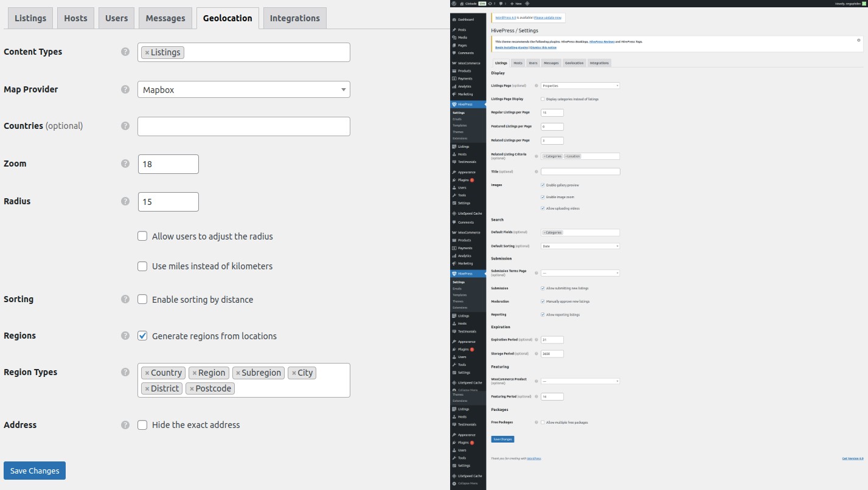Expand the Listings Page dropdown set to Properties

tap(580, 86)
